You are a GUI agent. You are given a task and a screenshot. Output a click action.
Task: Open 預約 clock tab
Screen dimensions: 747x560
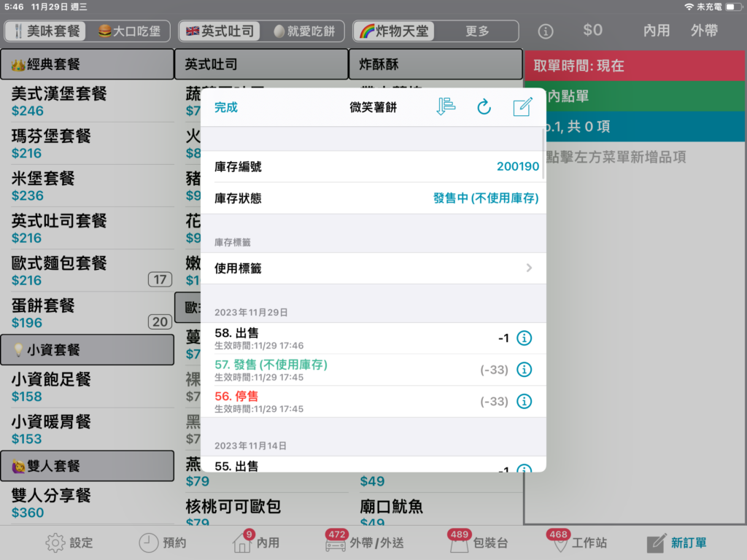(x=163, y=542)
